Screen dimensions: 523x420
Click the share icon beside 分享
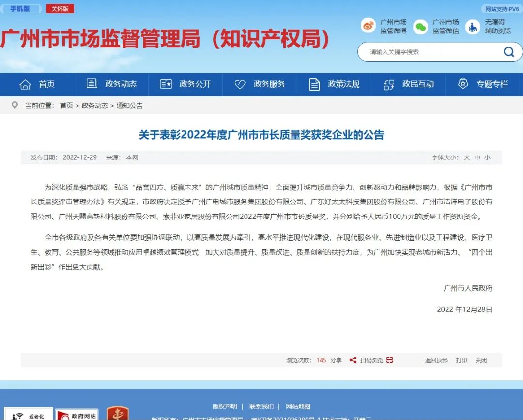[x=353, y=360]
